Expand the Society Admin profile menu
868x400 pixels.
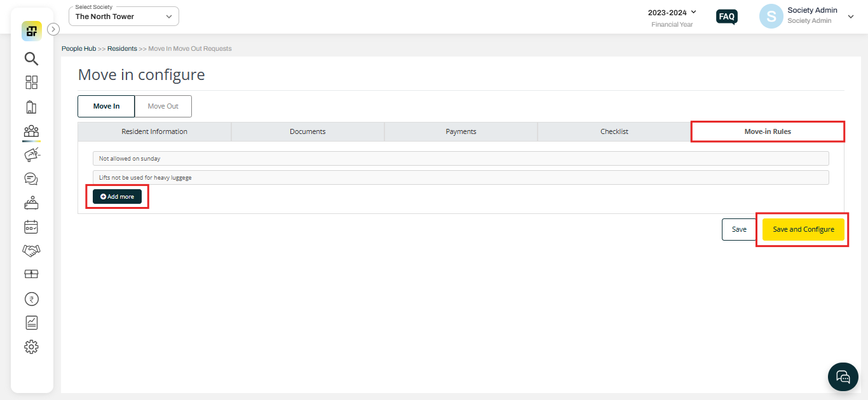click(x=851, y=17)
